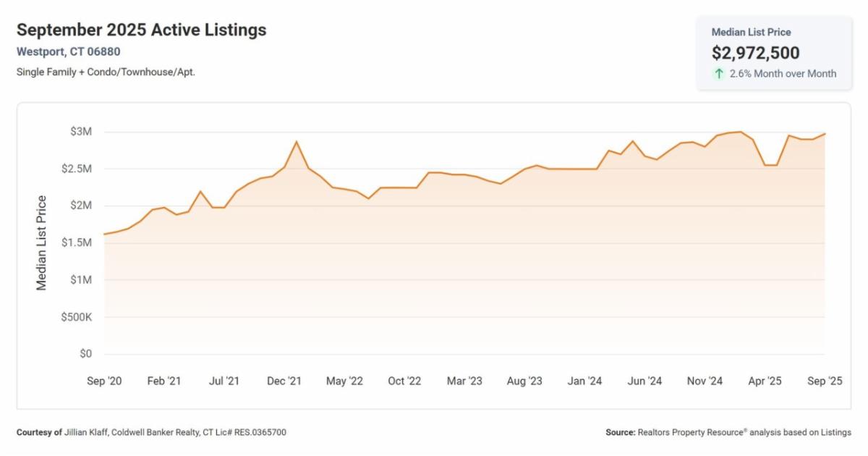Click the Jun '24 x-axis label

(644, 381)
